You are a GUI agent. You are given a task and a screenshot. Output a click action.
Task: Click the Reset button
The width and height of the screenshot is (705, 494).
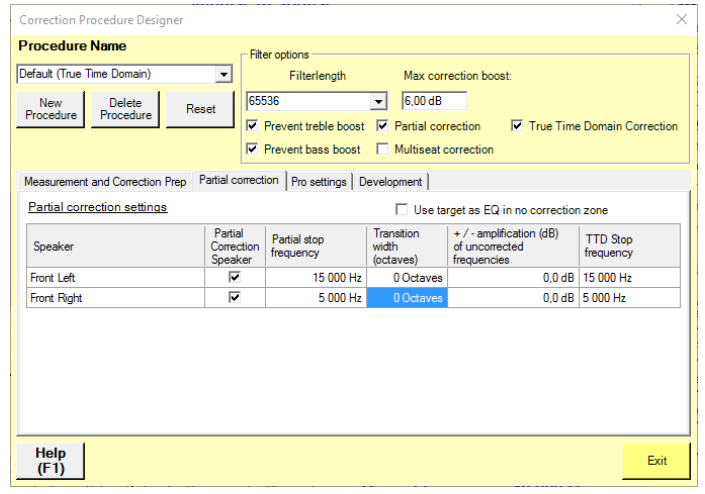201,109
